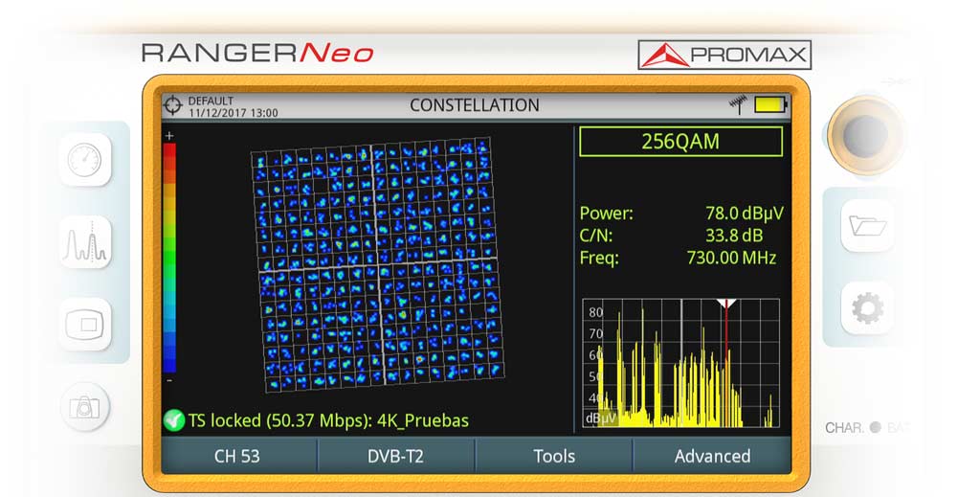Click the mini spectrum graph

[681, 363]
